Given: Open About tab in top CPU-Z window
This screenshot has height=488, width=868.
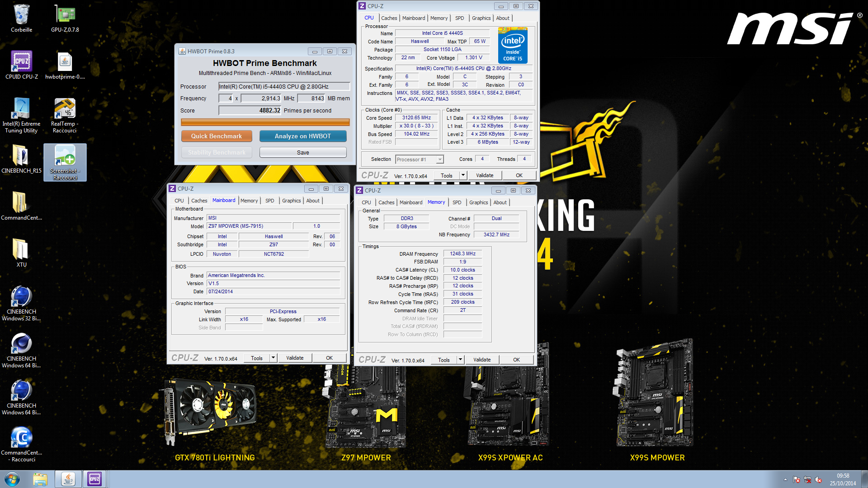Looking at the screenshot, I should pos(502,18).
